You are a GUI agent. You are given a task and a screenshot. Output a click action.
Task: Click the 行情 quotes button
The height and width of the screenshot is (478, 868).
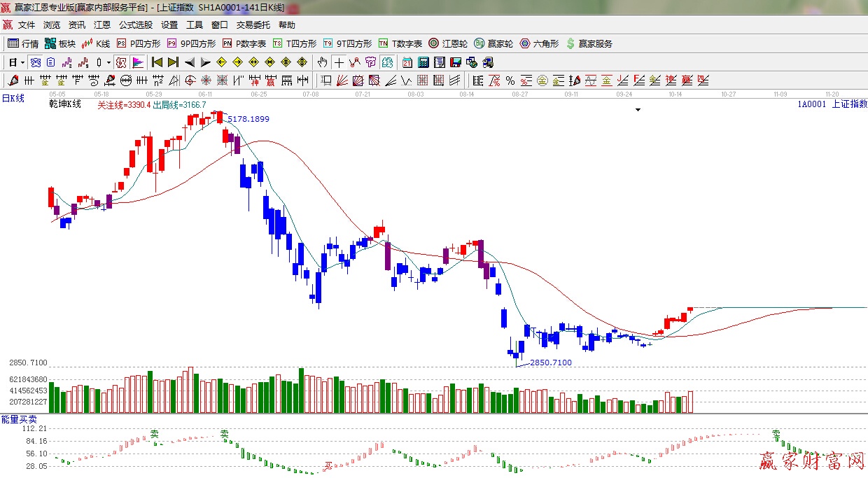(23, 43)
